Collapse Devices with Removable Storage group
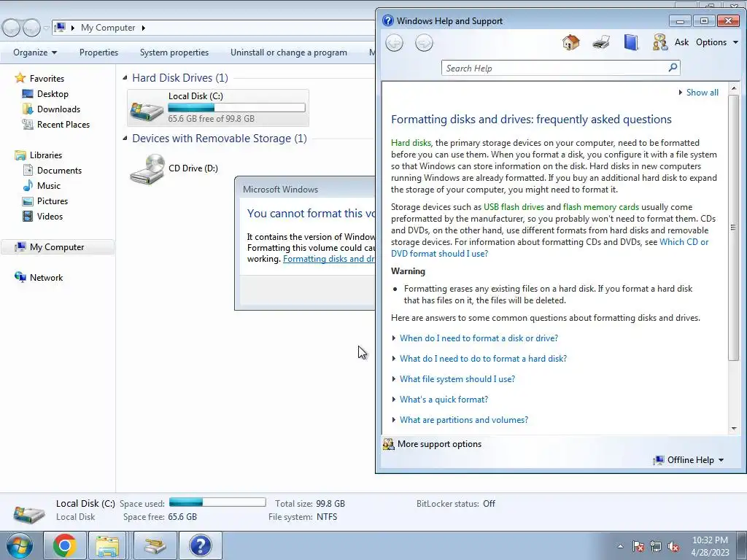747x560 pixels. [125, 138]
